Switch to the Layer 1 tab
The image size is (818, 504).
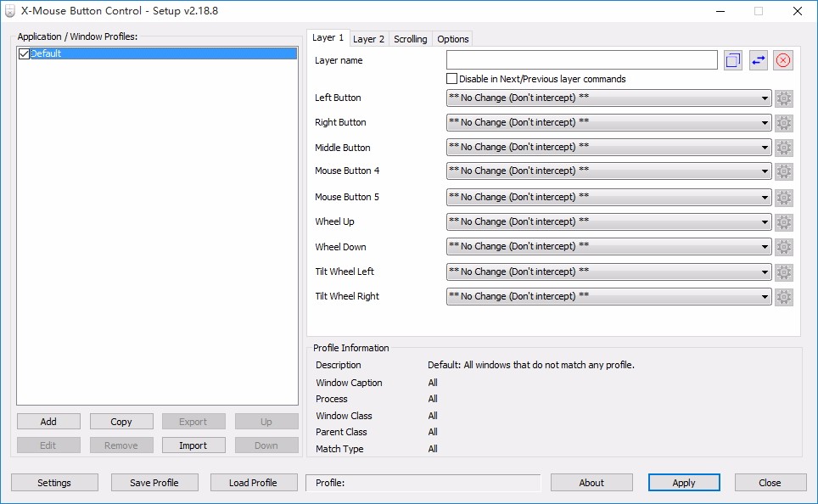(x=328, y=37)
